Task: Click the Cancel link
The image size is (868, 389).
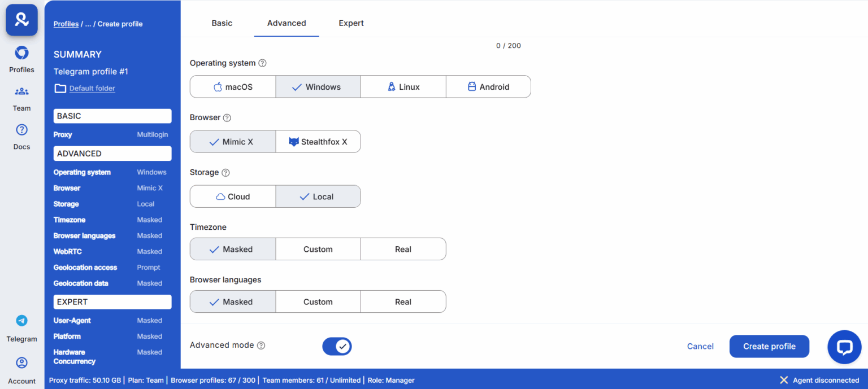Action: [x=700, y=346]
